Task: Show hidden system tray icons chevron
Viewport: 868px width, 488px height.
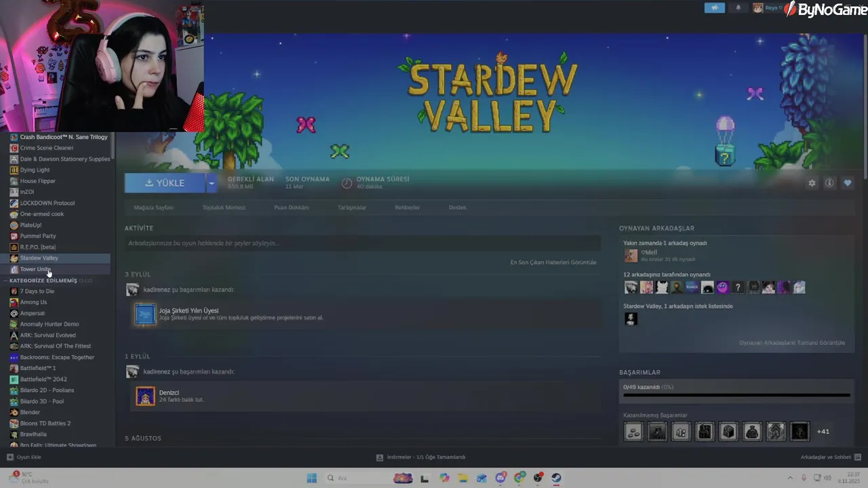Action: (x=790, y=478)
